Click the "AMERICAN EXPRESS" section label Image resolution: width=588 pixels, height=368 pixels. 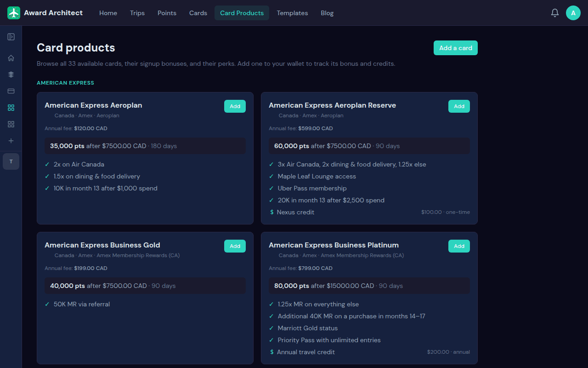click(65, 83)
